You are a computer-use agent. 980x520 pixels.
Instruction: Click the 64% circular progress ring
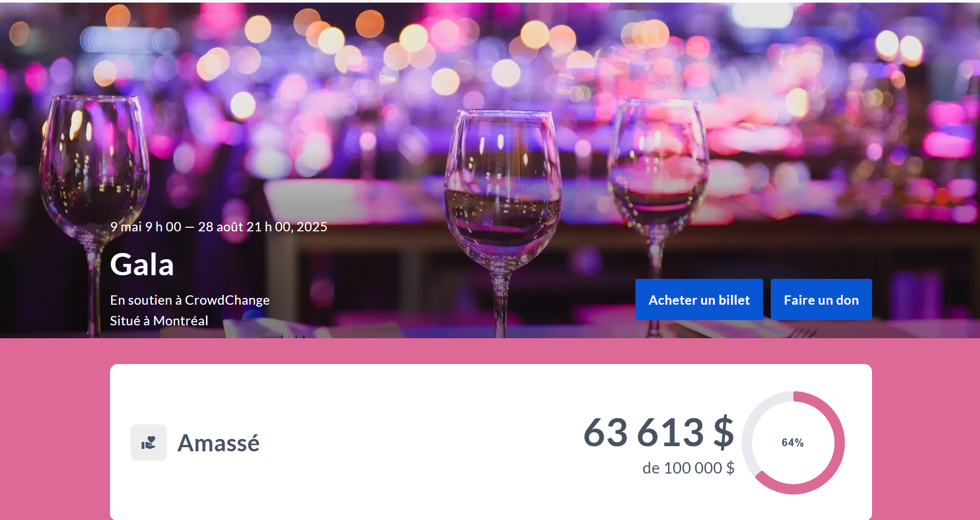pyautogui.click(x=793, y=443)
